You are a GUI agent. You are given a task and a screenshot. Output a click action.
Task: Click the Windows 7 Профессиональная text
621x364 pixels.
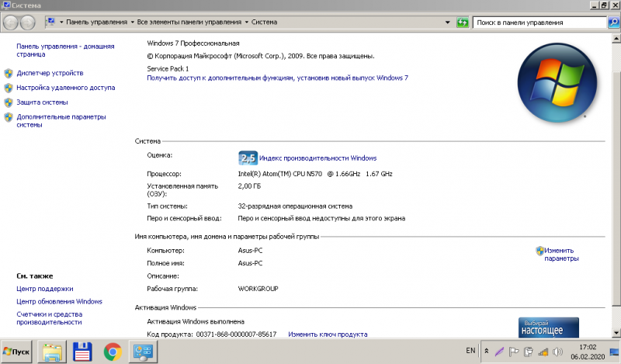(193, 43)
